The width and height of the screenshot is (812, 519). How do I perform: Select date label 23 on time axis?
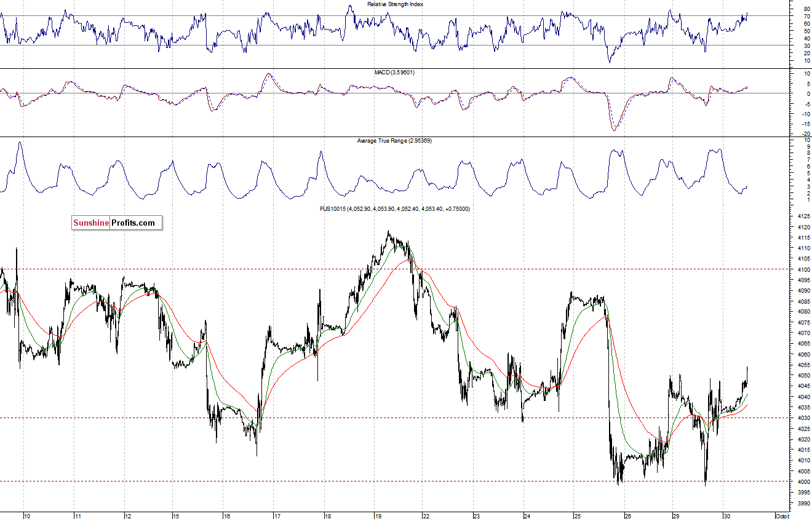coord(477,515)
